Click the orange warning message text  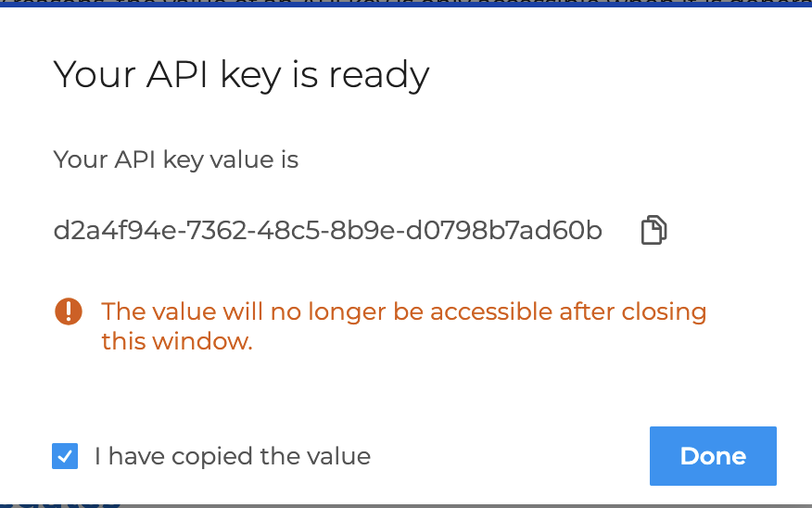pyautogui.click(x=403, y=311)
